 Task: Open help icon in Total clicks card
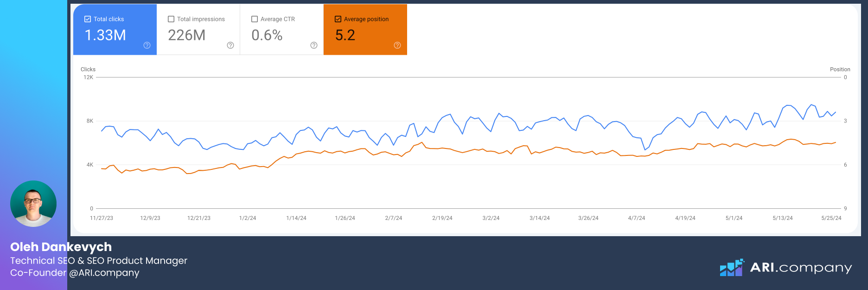click(x=147, y=45)
